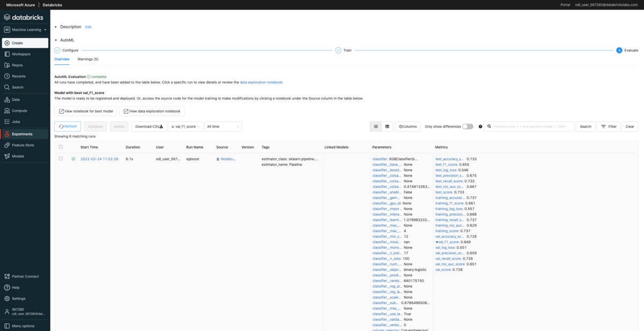Refresh the runs table
Viewport: 644px width, 331px height.
[x=68, y=127]
